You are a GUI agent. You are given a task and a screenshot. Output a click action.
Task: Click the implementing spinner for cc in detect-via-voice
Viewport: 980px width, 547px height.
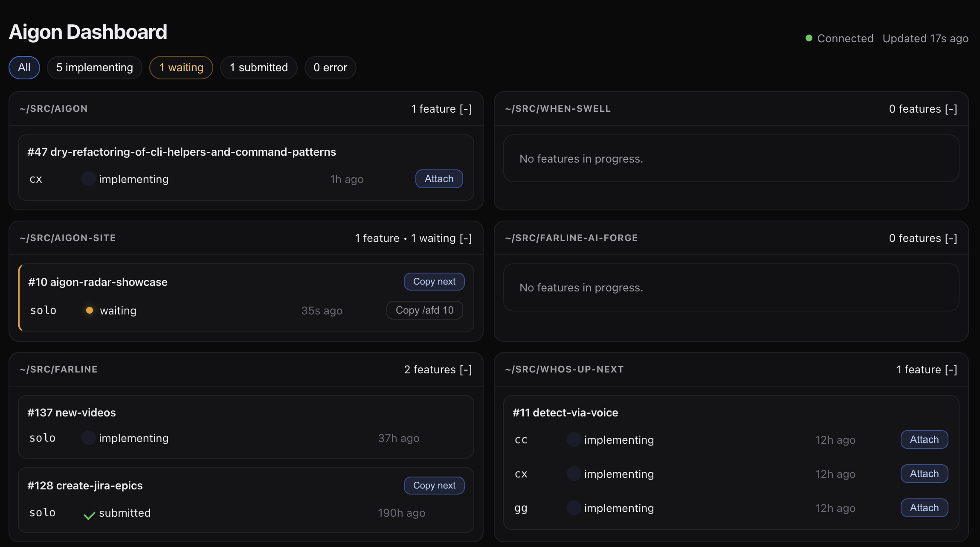tap(574, 439)
